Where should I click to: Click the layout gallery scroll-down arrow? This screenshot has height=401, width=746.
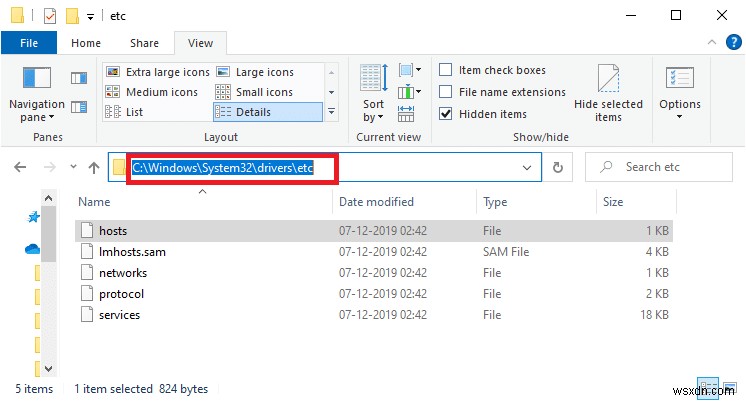tap(332, 92)
